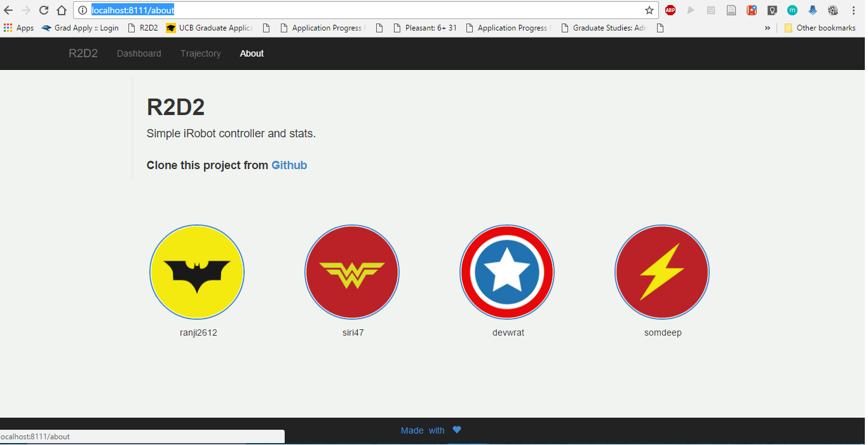Viewport: 868px width, 445px height.
Task: Open the Chrome three-dot menu
Action: point(853,10)
